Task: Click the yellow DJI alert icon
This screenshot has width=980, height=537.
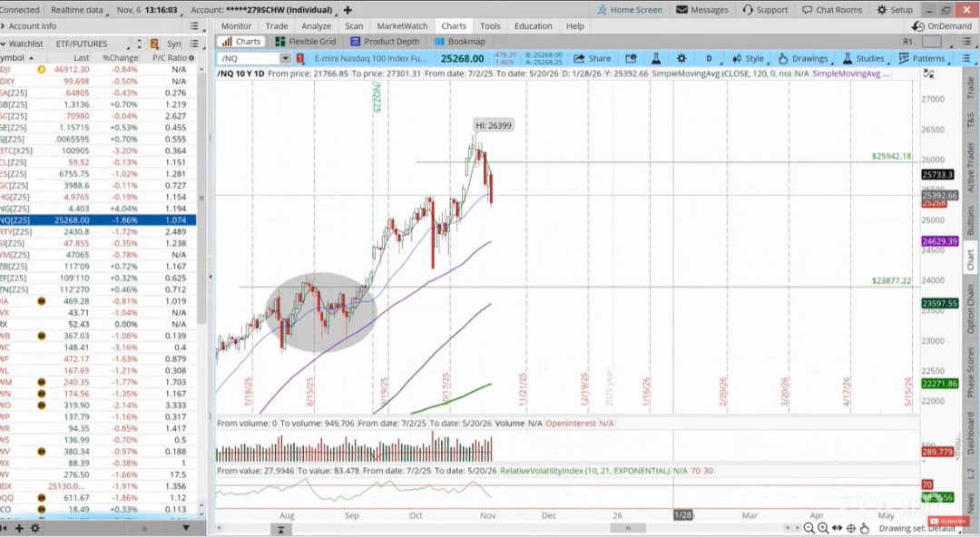Action: point(41,69)
